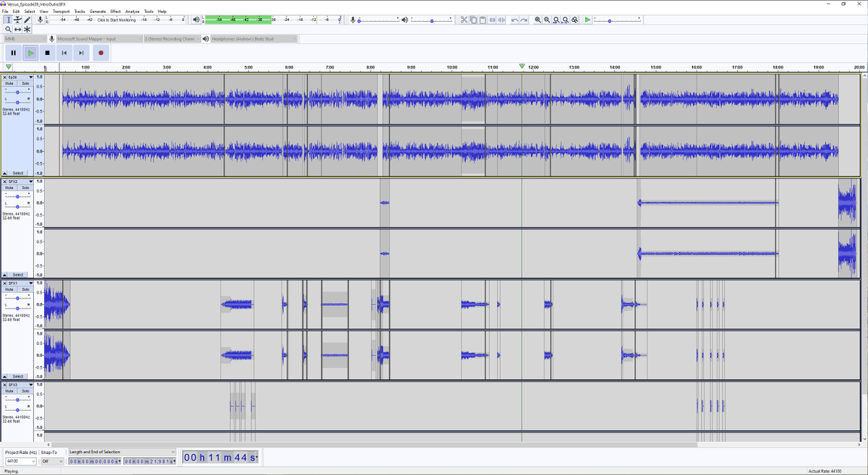
Task: Collapse the SFX2 track with arrow button
Action: coord(4,275)
